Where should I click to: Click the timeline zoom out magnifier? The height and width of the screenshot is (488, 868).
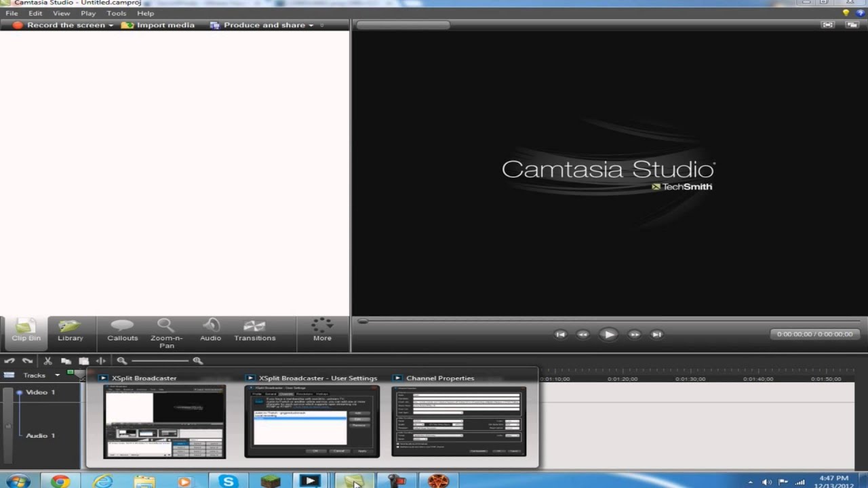[x=122, y=361]
